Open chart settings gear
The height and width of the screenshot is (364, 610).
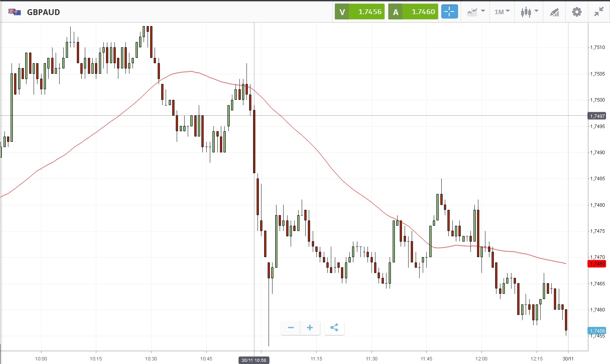coord(576,12)
